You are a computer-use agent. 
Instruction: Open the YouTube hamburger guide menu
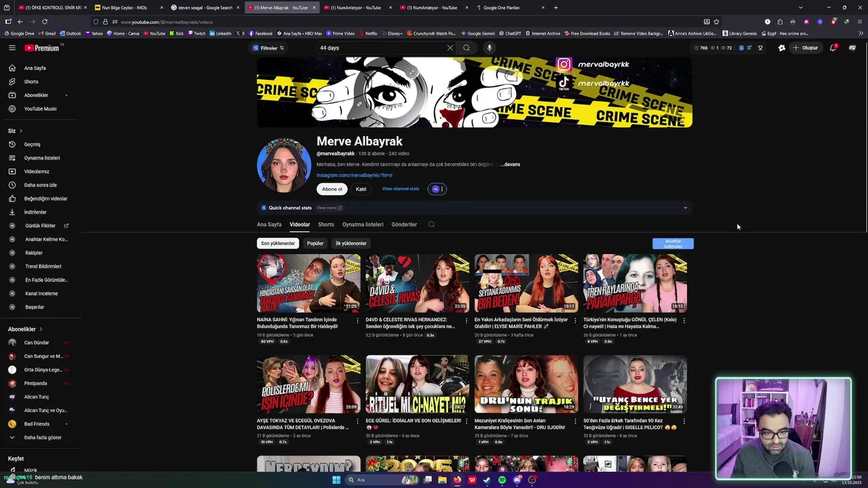coord(12,47)
